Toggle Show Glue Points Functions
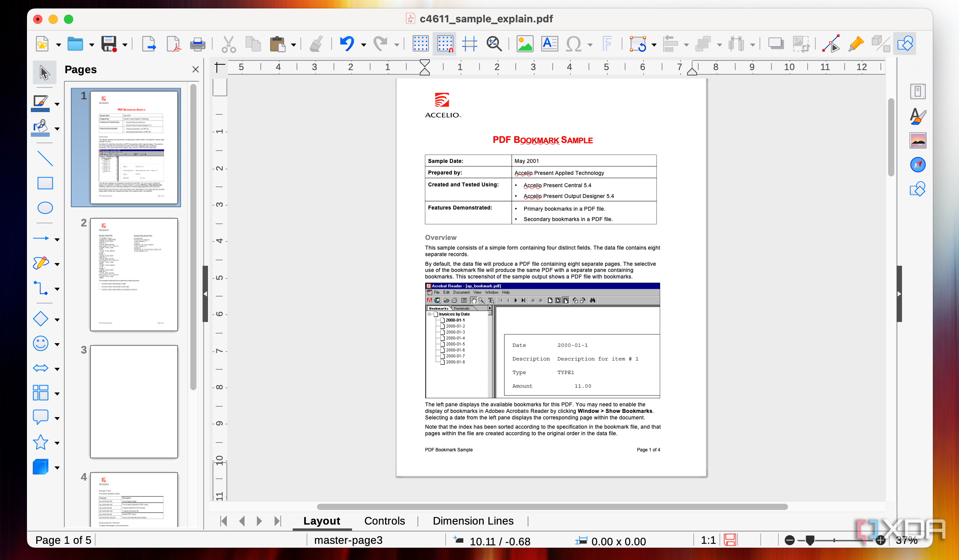 click(x=856, y=44)
